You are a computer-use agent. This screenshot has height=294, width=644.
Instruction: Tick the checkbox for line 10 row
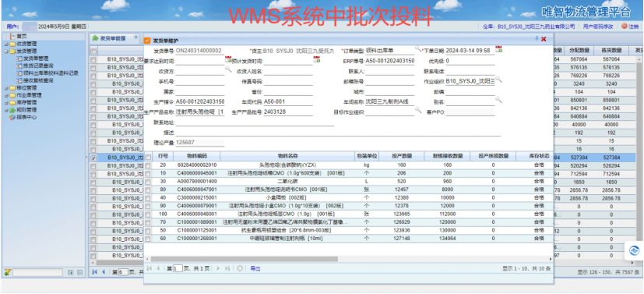point(148,174)
